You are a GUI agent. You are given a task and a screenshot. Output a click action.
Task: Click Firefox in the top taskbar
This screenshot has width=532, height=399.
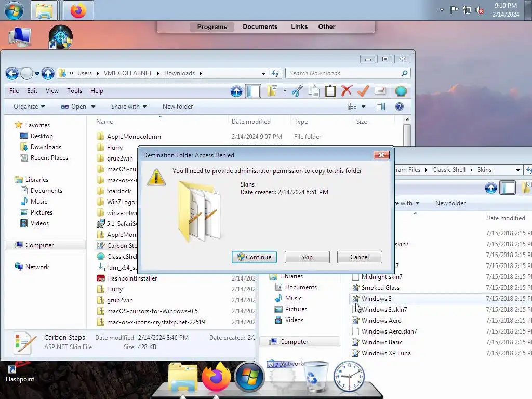point(78,10)
